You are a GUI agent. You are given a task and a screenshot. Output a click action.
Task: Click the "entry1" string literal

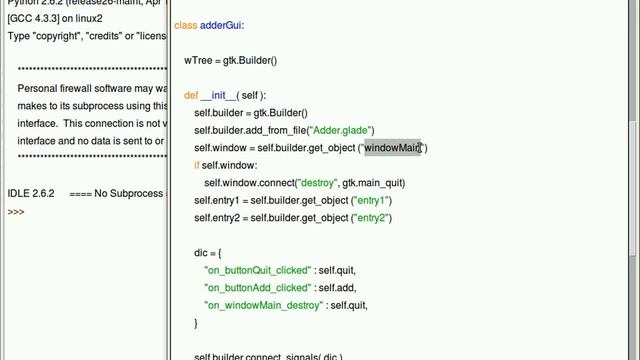(371, 200)
